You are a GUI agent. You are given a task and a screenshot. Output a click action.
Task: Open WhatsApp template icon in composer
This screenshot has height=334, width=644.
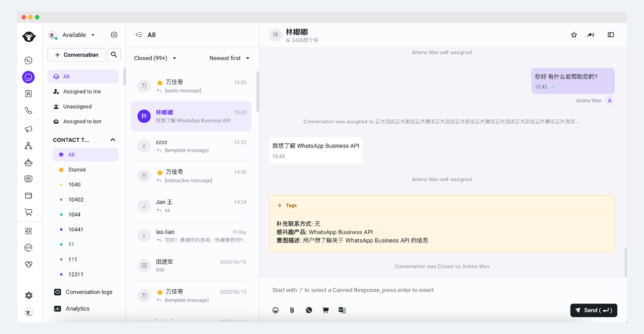click(x=309, y=310)
